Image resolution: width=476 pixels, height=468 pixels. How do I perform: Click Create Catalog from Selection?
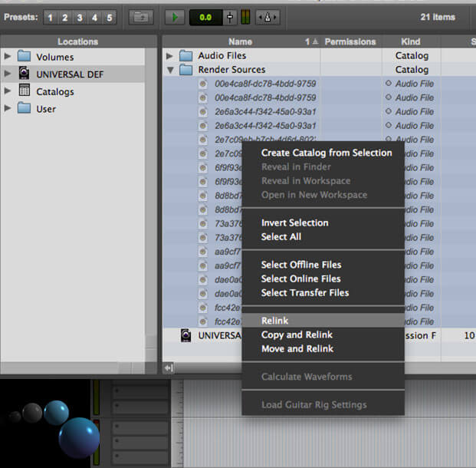point(326,153)
